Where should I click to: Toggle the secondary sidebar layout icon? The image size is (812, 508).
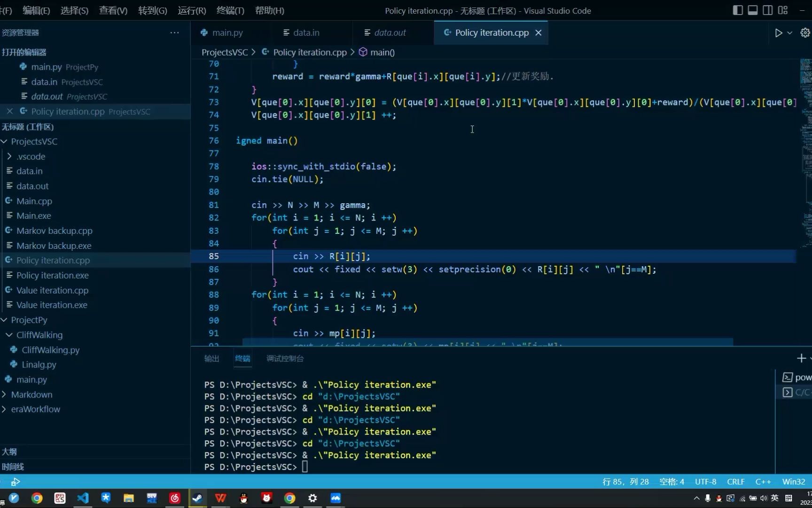coord(768,10)
